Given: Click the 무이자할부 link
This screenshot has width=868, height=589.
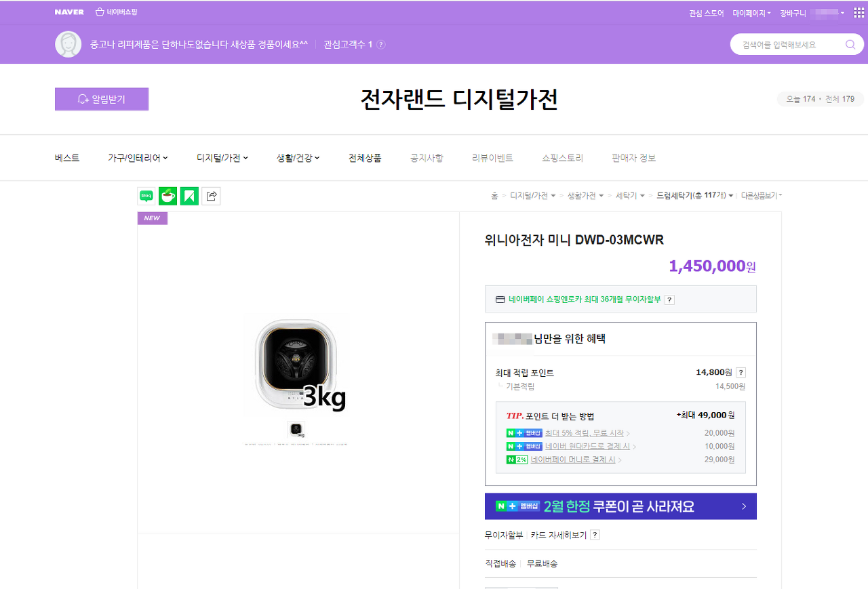Looking at the screenshot, I should pyautogui.click(x=504, y=535).
